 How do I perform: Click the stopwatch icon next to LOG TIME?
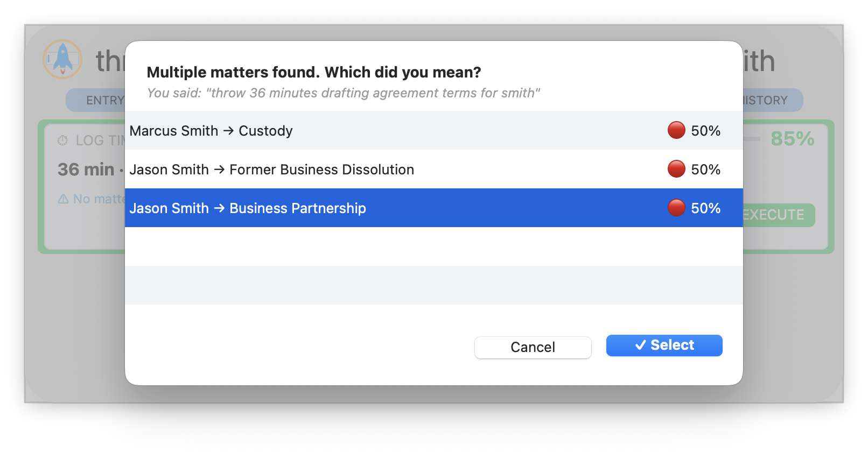click(x=62, y=140)
